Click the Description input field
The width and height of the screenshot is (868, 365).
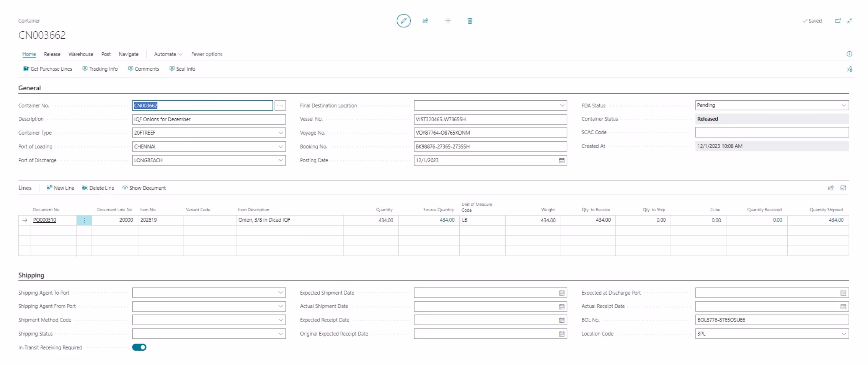pos(209,119)
